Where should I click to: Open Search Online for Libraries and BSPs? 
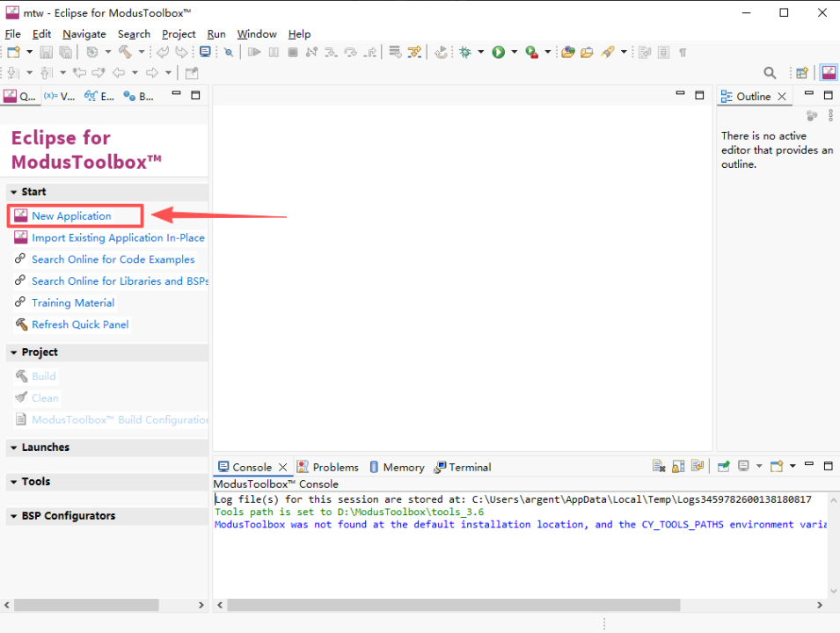(x=120, y=281)
